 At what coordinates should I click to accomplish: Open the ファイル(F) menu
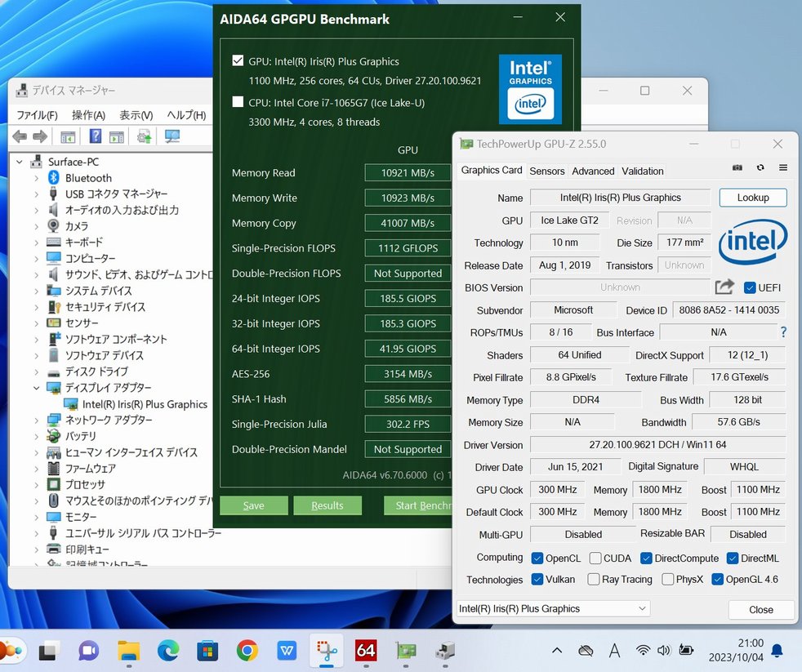(38, 115)
